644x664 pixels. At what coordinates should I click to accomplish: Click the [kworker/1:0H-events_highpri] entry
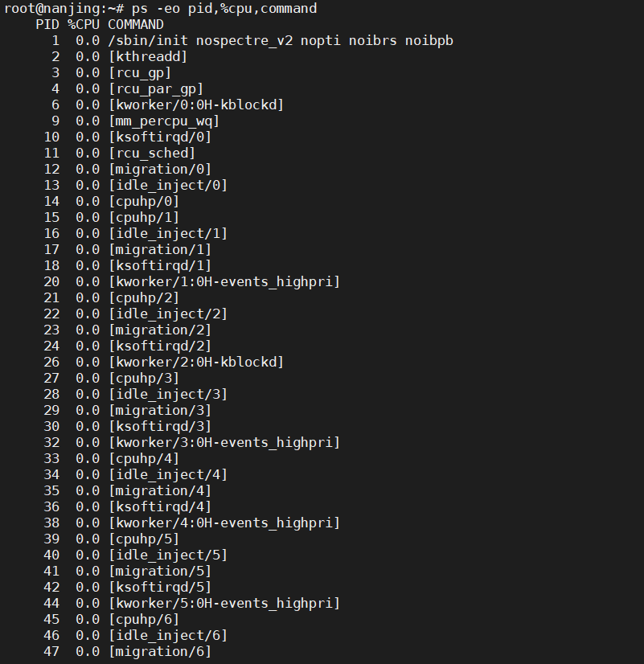tap(224, 282)
